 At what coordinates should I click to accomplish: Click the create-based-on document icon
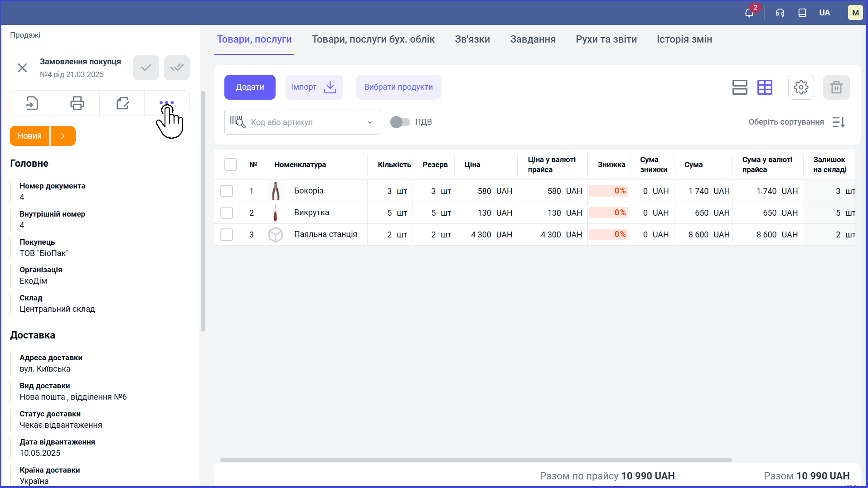[32, 103]
